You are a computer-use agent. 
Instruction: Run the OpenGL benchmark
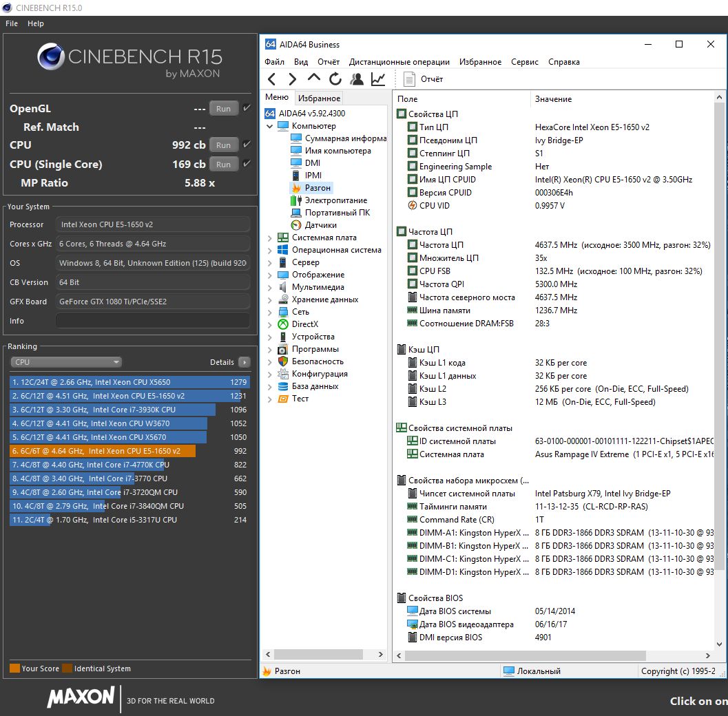(x=223, y=109)
